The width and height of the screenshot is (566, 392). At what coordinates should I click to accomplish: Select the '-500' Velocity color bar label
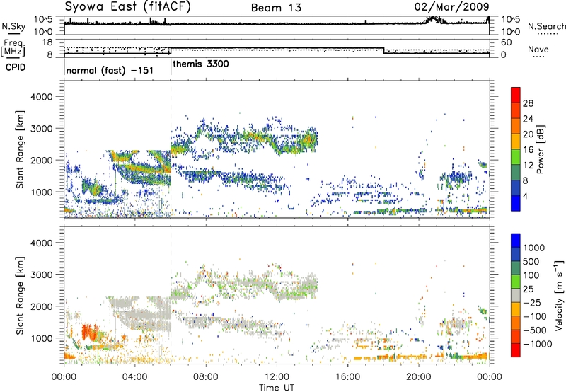tap(535, 330)
